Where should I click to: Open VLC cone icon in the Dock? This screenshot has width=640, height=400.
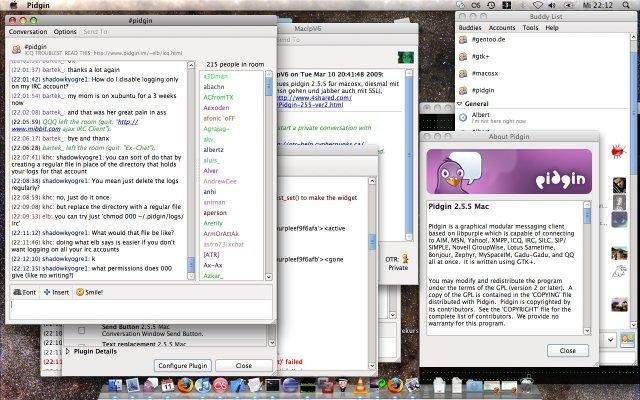pos(360,385)
